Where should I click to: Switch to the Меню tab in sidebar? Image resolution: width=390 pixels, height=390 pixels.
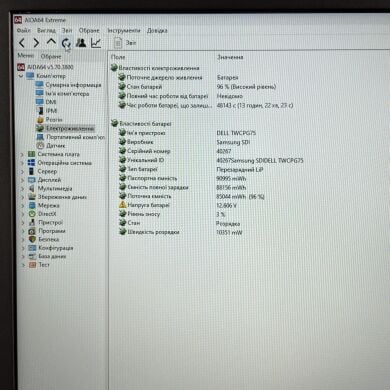click(x=26, y=55)
